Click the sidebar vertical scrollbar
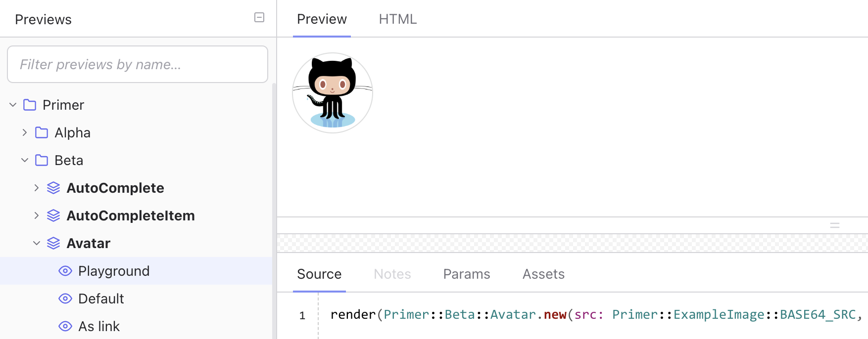This screenshot has width=868, height=339. [x=274, y=211]
